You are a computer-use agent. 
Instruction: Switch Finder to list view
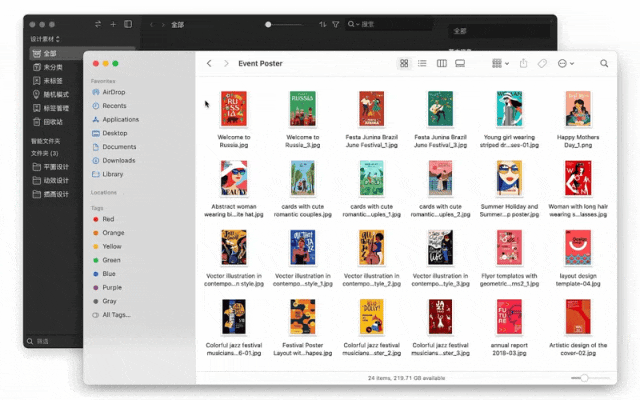(x=422, y=63)
